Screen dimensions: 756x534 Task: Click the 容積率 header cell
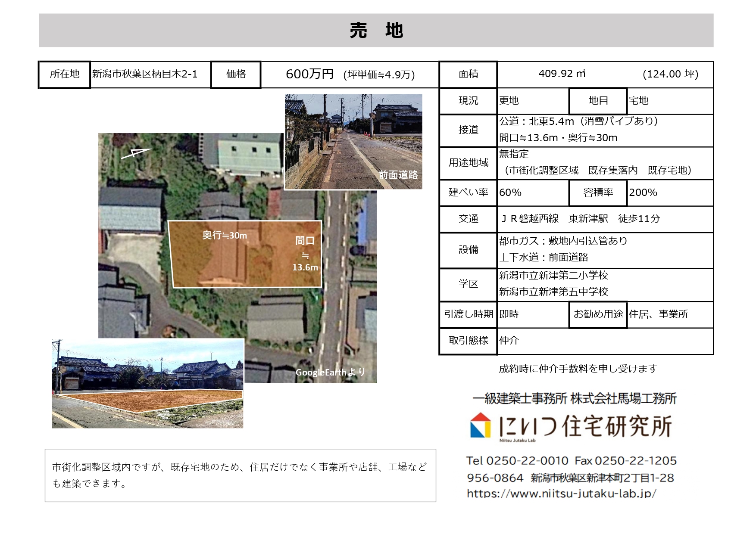598,193
